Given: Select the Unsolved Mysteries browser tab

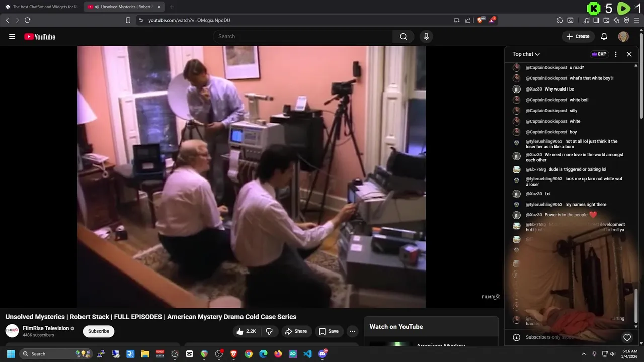Looking at the screenshot, I should coord(124,7).
